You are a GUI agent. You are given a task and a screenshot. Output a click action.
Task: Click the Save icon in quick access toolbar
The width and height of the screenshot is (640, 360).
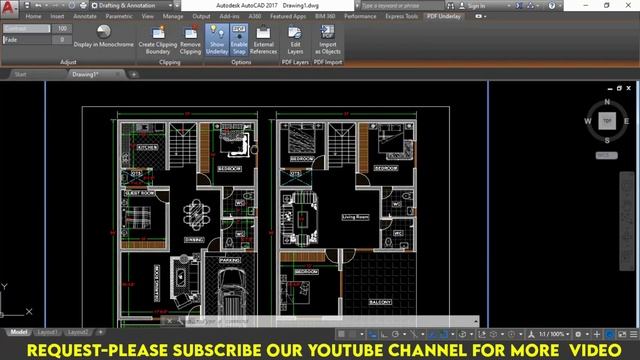point(27,6)
